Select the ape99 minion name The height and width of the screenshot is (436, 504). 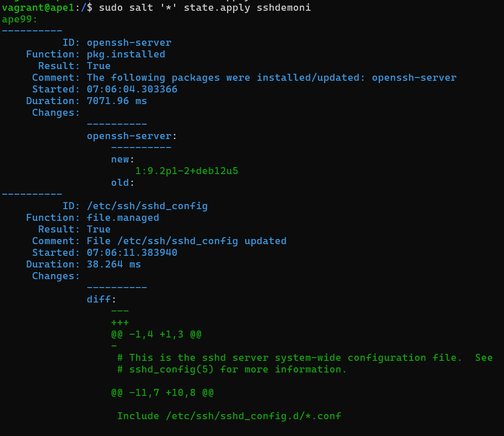tap(19, 19)
